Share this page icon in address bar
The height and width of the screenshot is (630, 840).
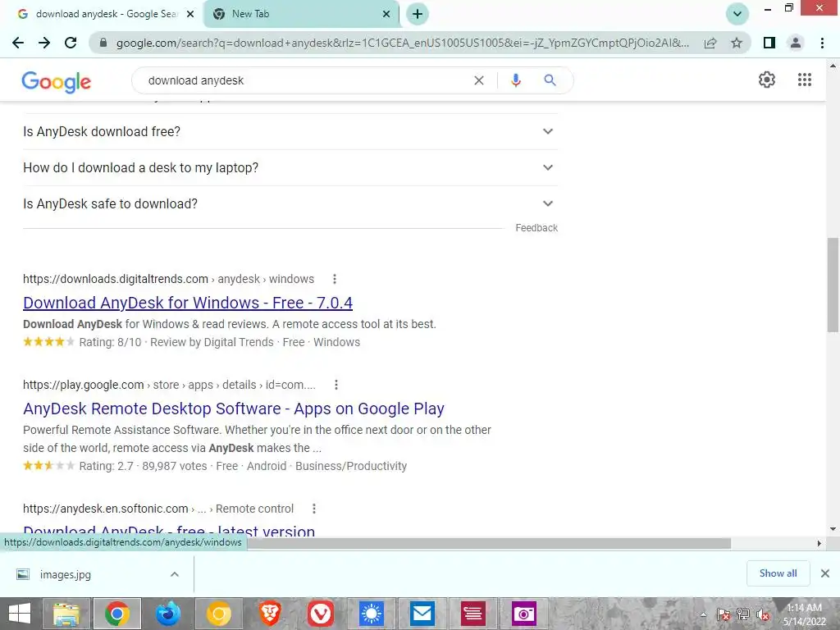pos(710,43)
